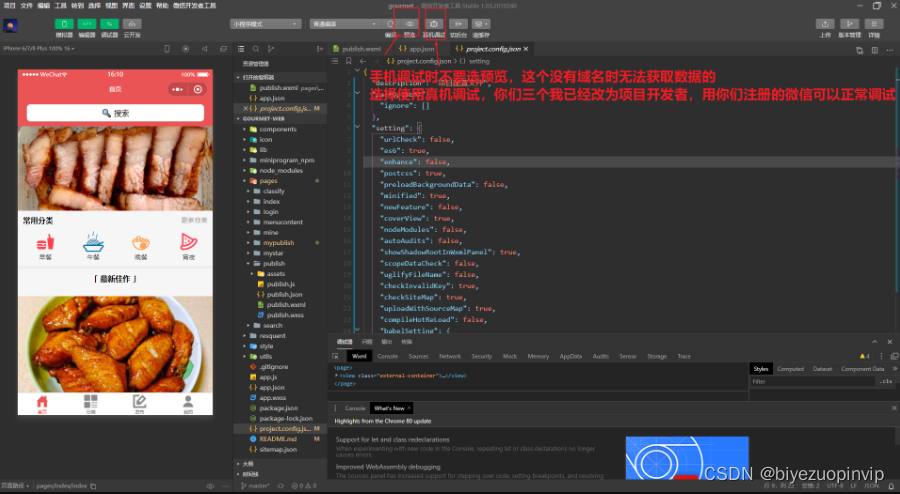Switch to the Storage devtools tab
The width and height of the screenshot is (900, 494).
[657, 356]
